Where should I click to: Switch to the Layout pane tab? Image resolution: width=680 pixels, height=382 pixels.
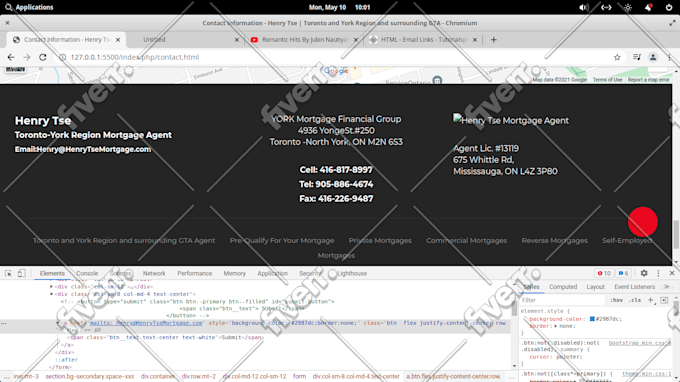click(x=595, y=287)
